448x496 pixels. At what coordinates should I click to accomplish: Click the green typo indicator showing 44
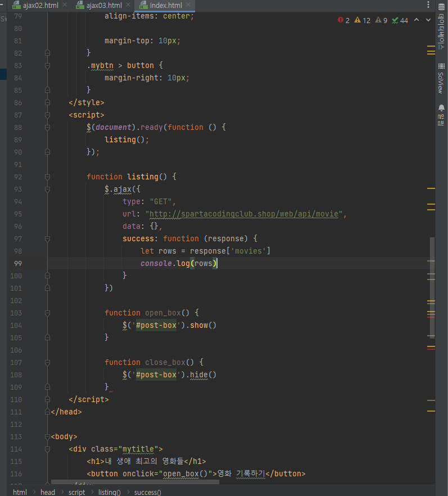(400, 20)
